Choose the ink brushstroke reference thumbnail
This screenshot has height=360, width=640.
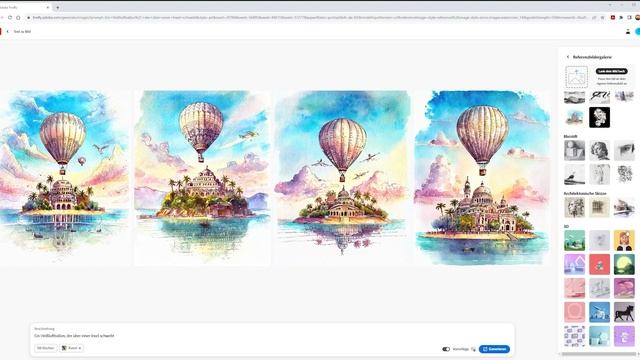tap(599, 97)
